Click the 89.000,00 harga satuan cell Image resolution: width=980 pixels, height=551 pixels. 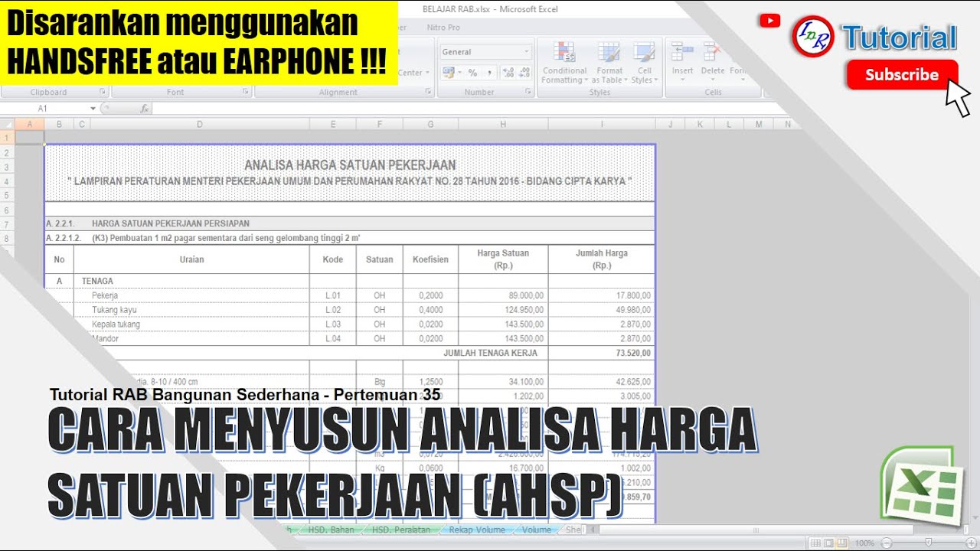coord(503,295)
